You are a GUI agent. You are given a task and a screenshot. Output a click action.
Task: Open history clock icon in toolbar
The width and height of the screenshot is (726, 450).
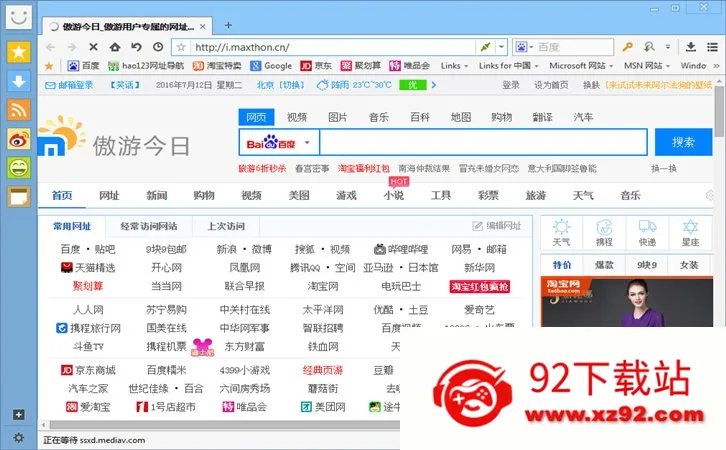pos(158,47)
